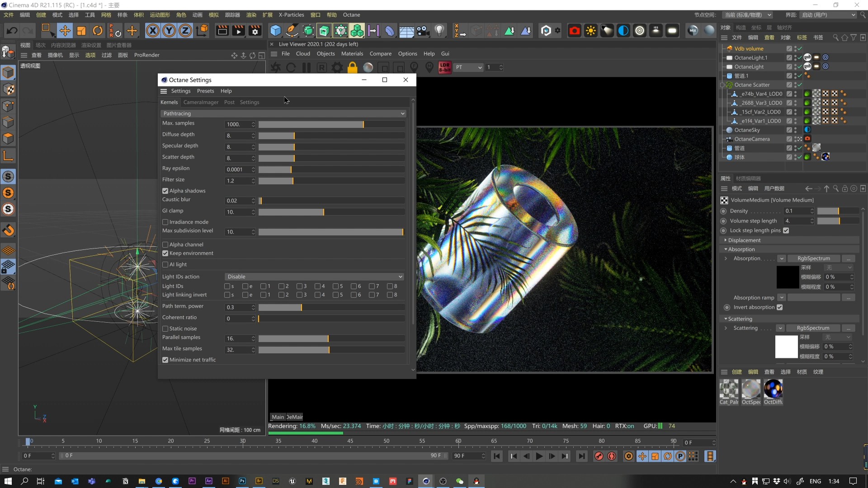Click the Main button below the render view
Image resolution: width=868 pixels, height=488 pixels.
(278, 417)
